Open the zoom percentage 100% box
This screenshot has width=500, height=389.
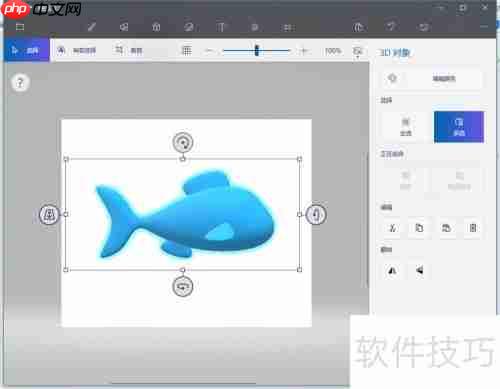[x=333, y=51]
